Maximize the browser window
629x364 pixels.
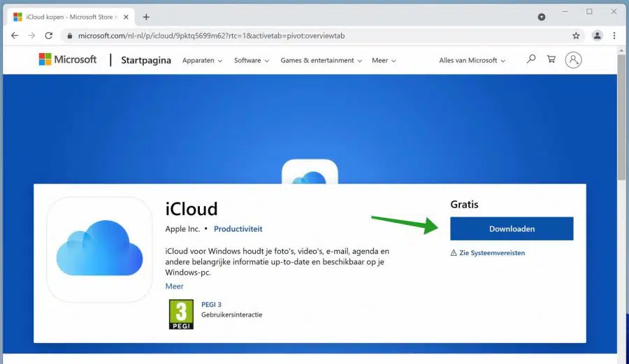point(589,12)
